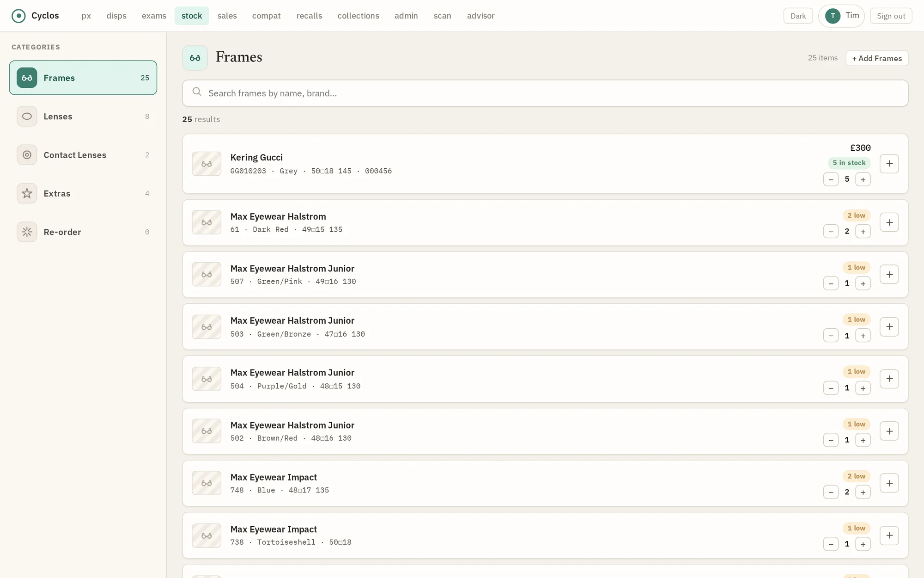
Task: Increase Halstrom Junior 502 Brown/Red quantity
Action: coord(863,440)
